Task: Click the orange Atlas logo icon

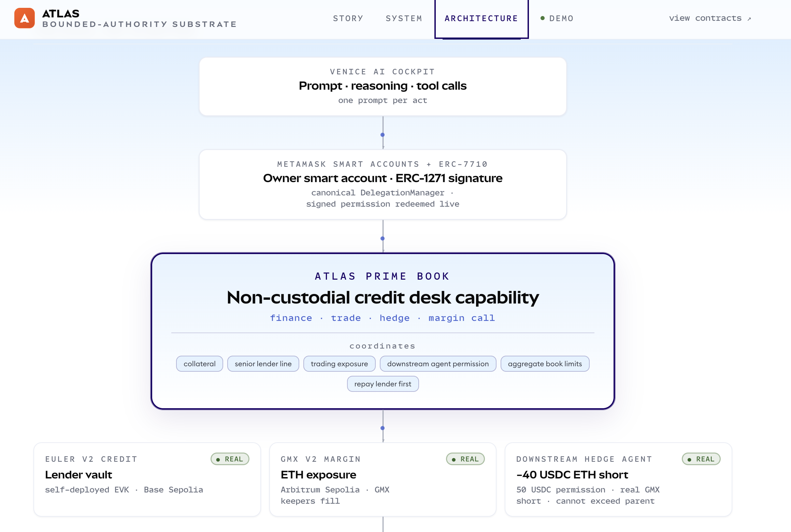Action: point(25,18)
